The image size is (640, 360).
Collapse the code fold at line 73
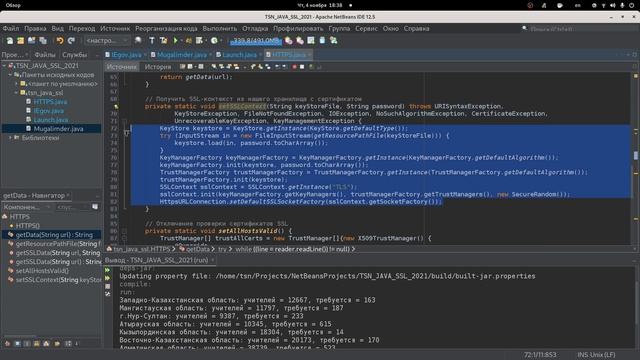(x=126, y=133)
